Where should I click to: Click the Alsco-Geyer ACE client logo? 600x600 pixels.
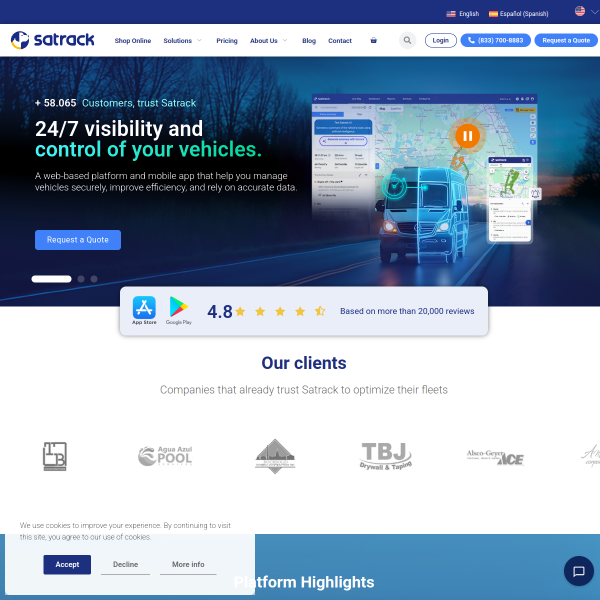coord(495,457)
